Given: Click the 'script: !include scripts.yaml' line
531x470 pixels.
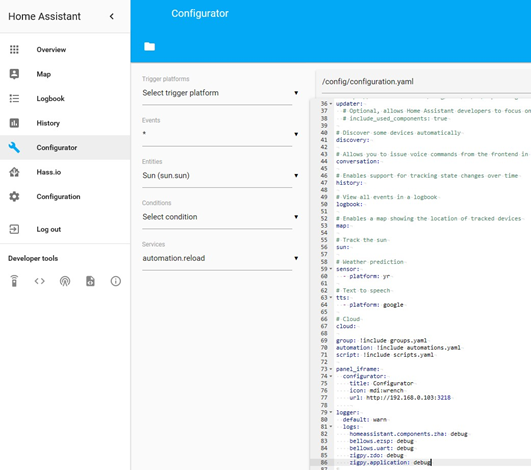Looking at the screenshot, I should [385, 355].
